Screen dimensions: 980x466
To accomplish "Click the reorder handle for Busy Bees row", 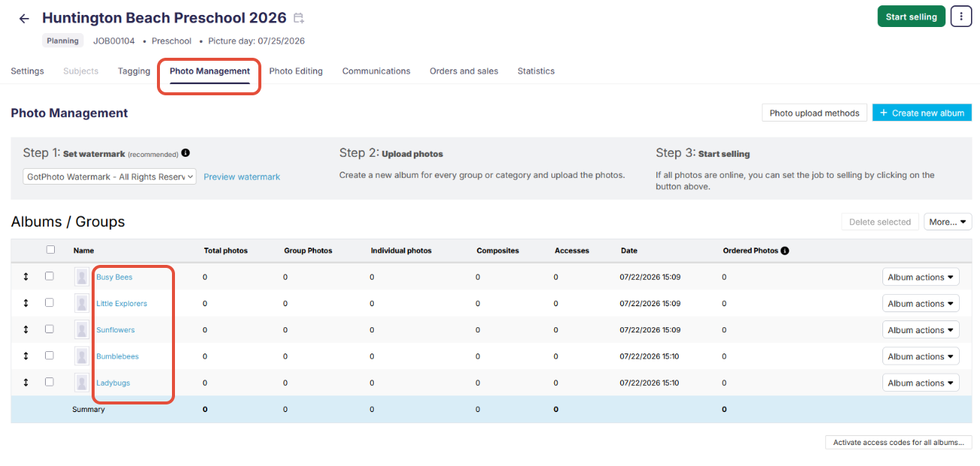I will coord(26,277).
